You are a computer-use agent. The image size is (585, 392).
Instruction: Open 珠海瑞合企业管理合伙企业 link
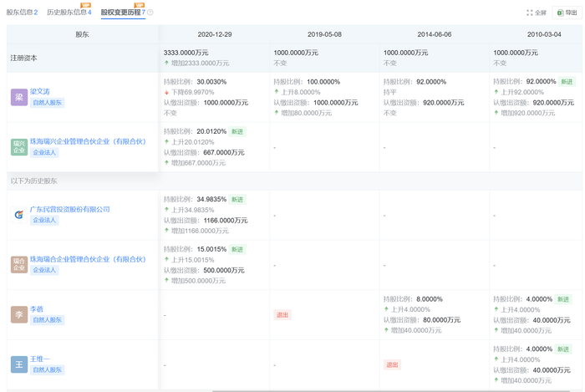(88, 259)
